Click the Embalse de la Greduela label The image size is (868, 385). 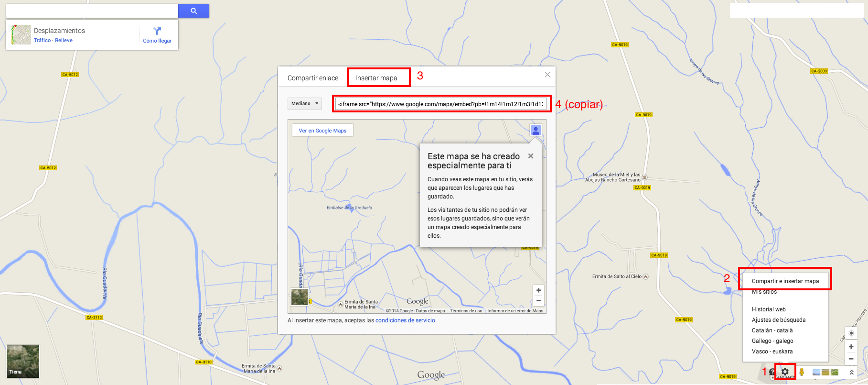pyautogui.click(x=349, y=208)
